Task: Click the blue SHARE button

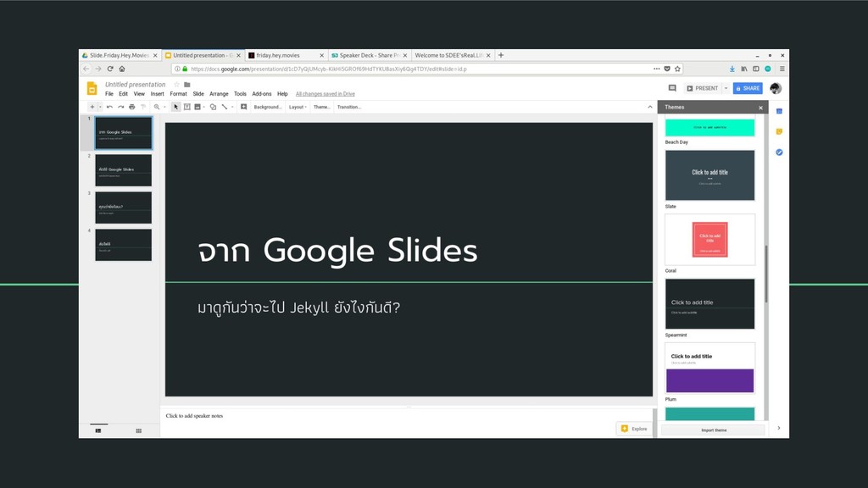Action: (748, 88)
